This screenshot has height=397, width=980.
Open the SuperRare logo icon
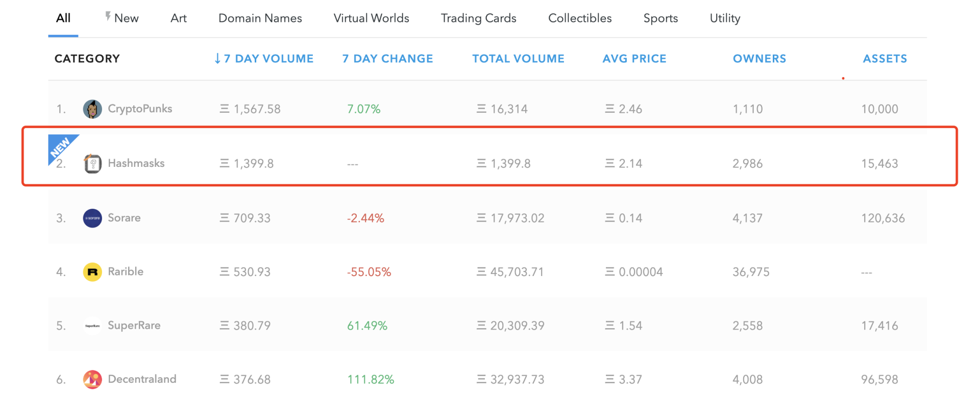click(x=92, y=326)
